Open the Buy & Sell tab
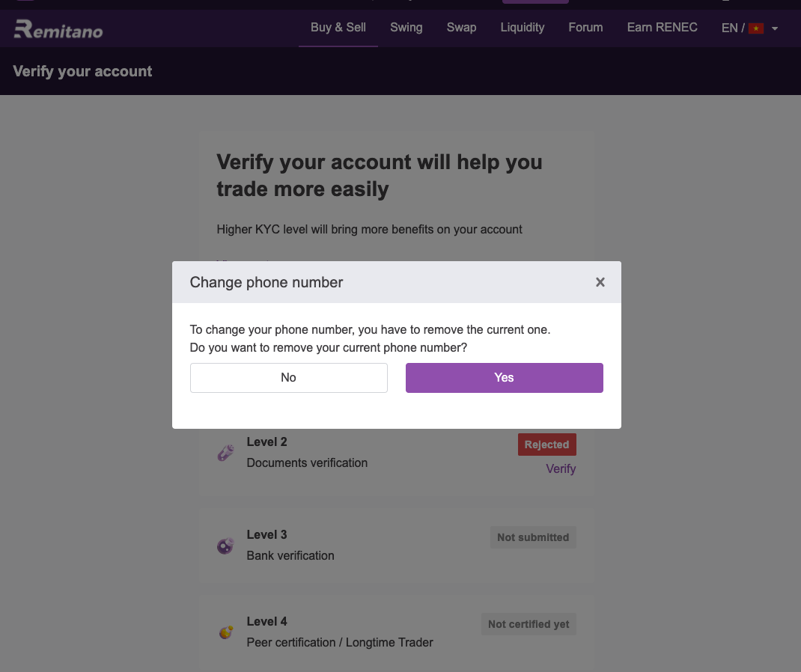This screenshot has width=801, height=672. click(x=338, y=28)
